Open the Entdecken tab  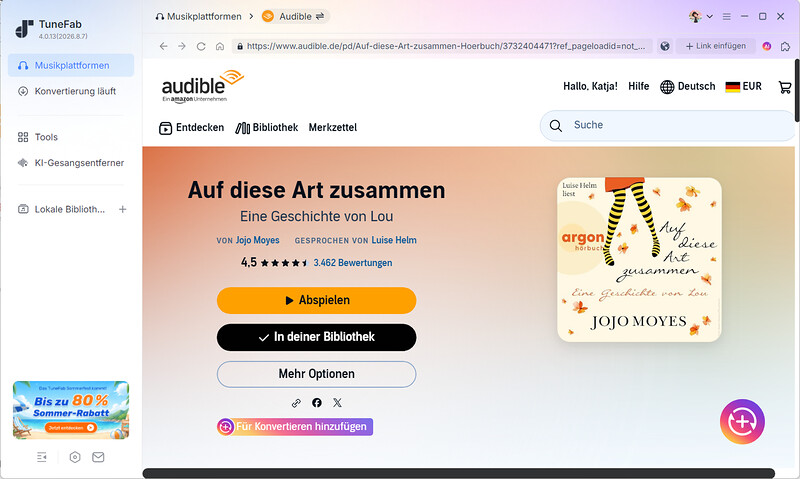191,128
